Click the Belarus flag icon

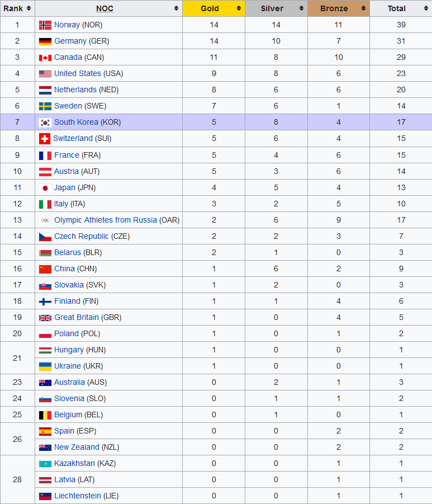[x=45, y=253]
